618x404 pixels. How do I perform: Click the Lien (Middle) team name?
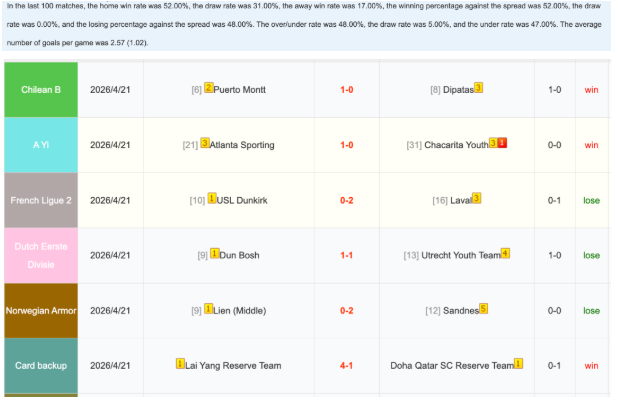coord(241,310)
